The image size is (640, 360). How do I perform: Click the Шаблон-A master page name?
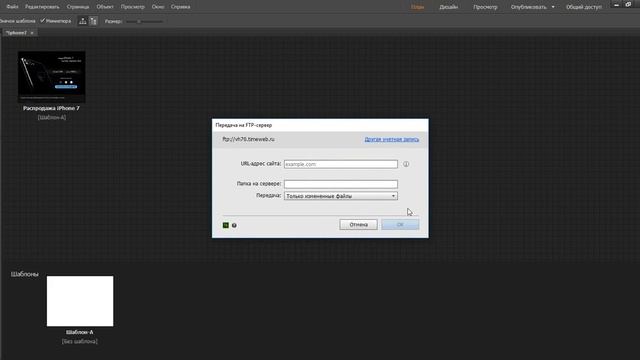[x=80, y=332]
